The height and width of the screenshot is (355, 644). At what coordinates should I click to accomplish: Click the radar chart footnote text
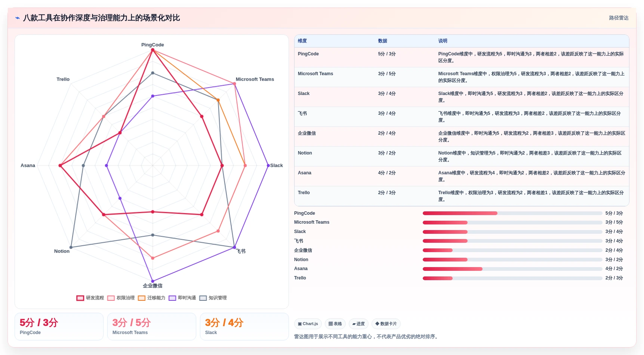click(366, 337)
